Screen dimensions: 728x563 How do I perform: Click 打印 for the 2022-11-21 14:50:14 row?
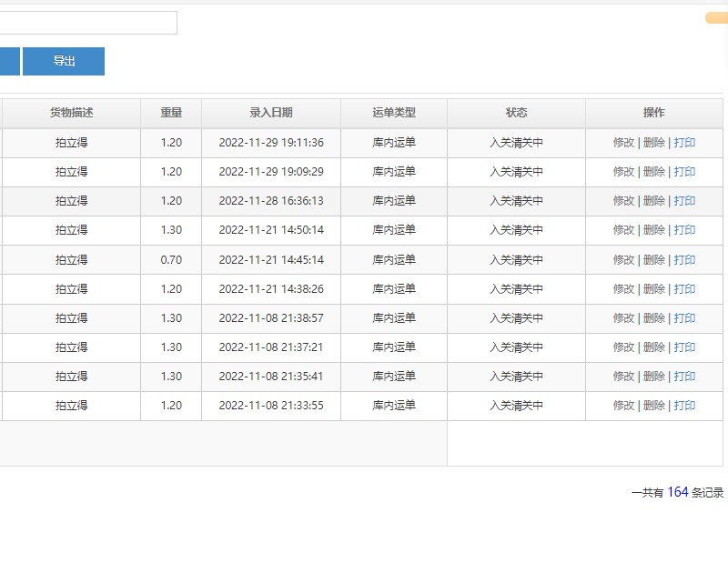coord(684,230)
